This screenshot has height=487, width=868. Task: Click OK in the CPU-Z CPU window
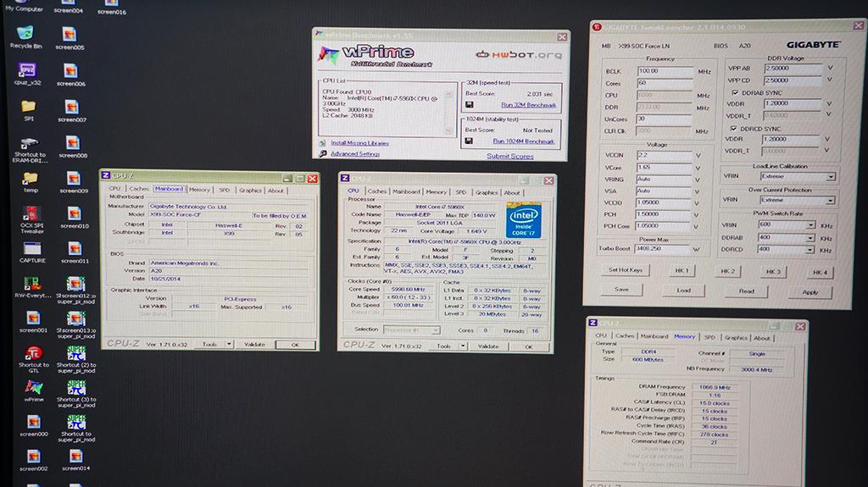(x=529, y=347)
